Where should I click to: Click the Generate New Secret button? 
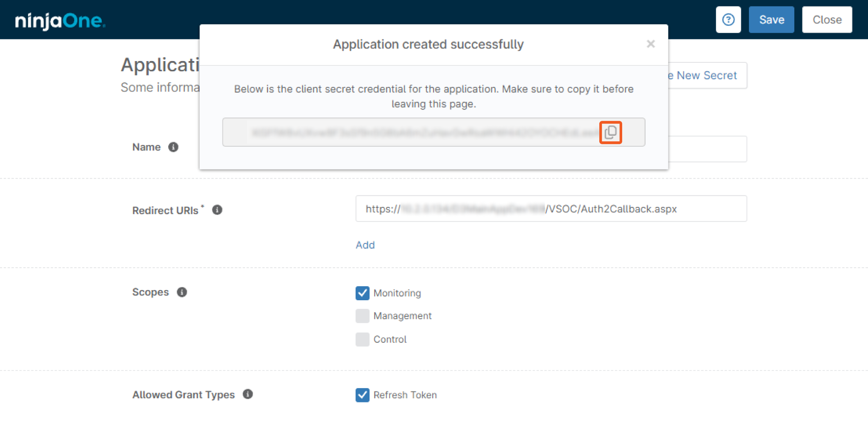click(x=707, y=75)
